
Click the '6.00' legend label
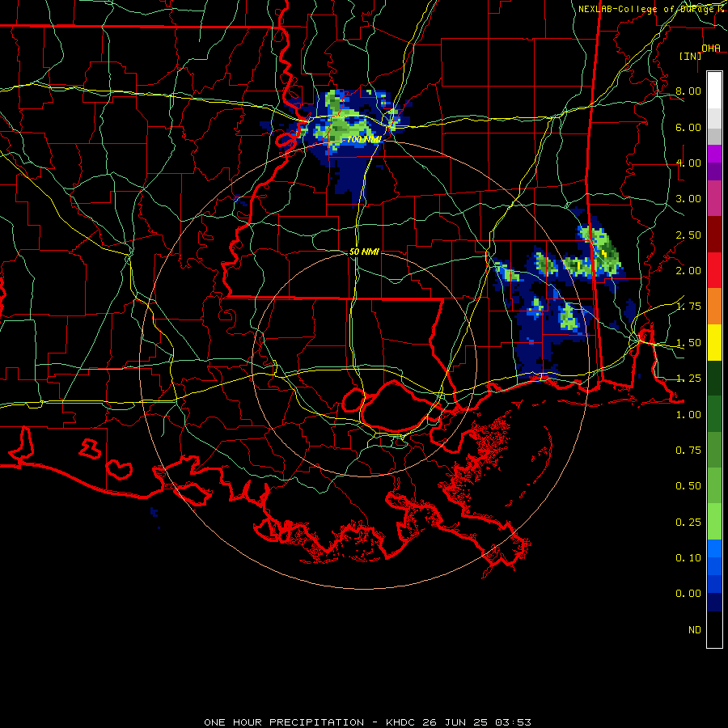(x=688, y=127)
